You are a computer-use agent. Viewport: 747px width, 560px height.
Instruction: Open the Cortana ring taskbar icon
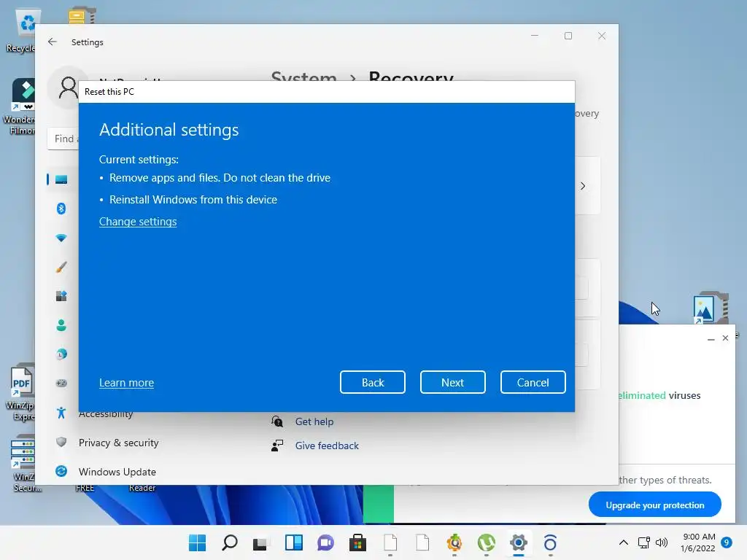pyautogui.click(x=550, y=542)
